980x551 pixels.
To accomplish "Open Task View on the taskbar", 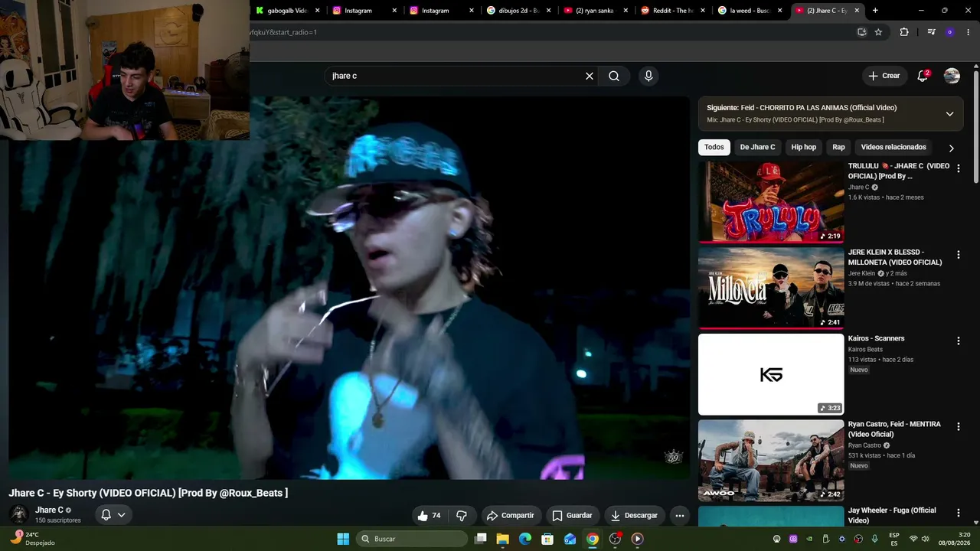I will tap(480, 539).
